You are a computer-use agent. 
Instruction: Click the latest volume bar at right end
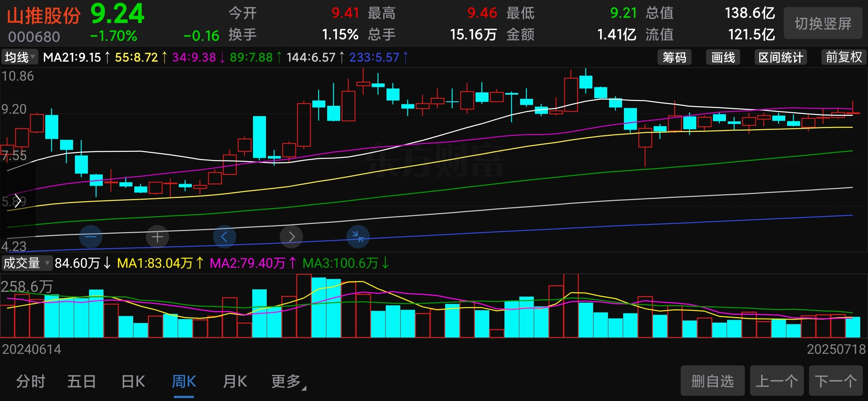[x=853, y=327]
